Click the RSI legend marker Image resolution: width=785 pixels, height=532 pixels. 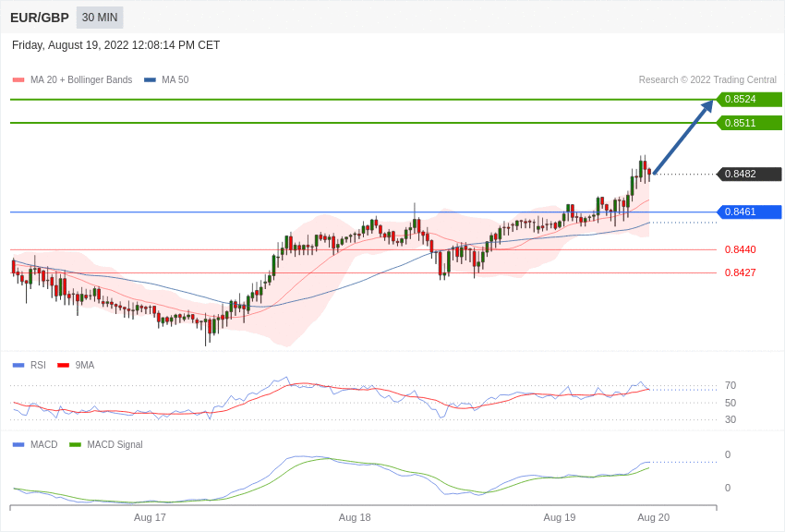point(18,366)
